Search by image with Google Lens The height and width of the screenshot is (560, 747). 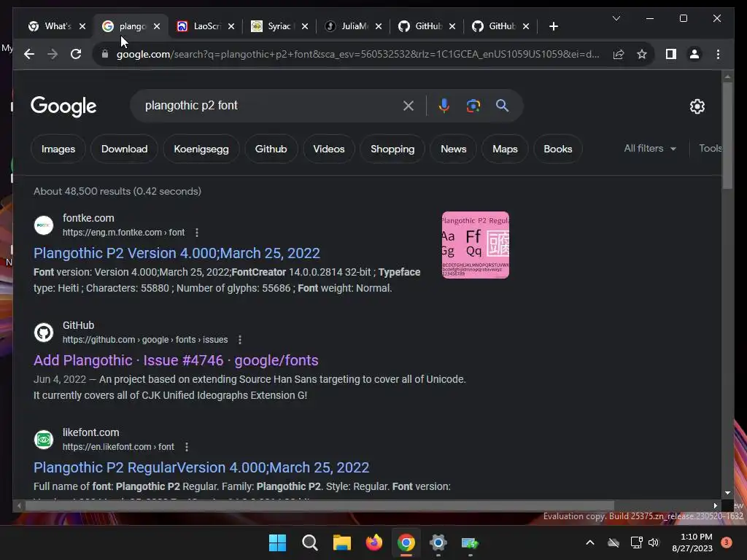[473, 106]
